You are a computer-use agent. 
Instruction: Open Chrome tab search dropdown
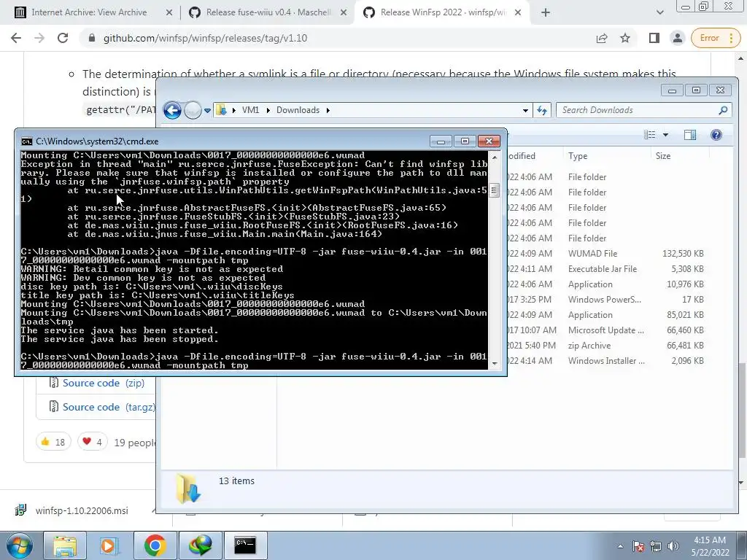pos(659,13)
